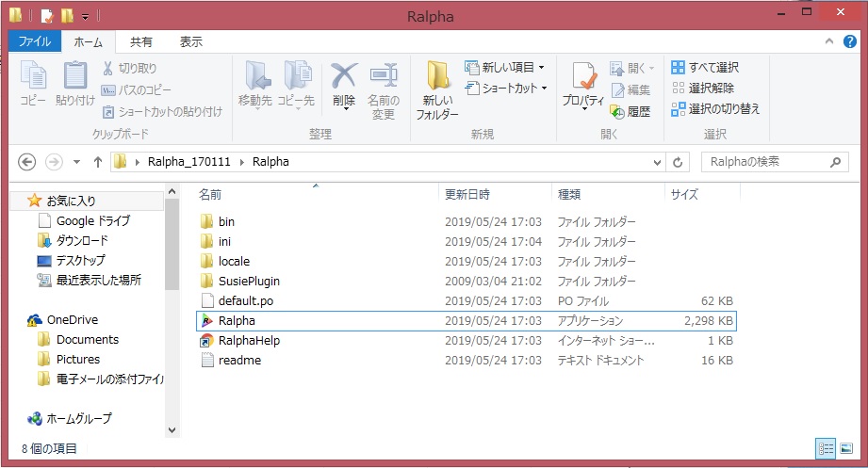868x468 pixels.
Task: Click the Ralpha application file icon
Action: (x=207, y=321)
